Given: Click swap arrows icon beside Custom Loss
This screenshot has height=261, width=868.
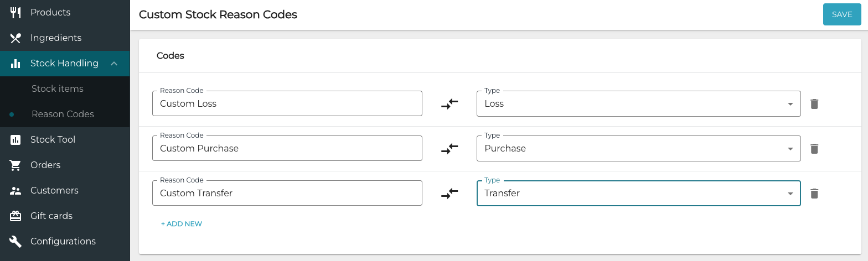Looking at the screenshot, I should coord(449,104).
